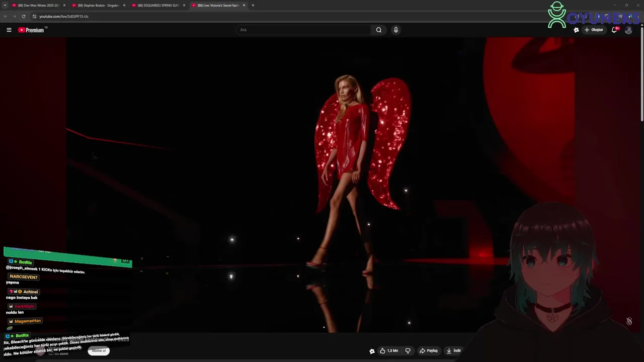Expand the tab search dropdown arrow

(5, 6)
